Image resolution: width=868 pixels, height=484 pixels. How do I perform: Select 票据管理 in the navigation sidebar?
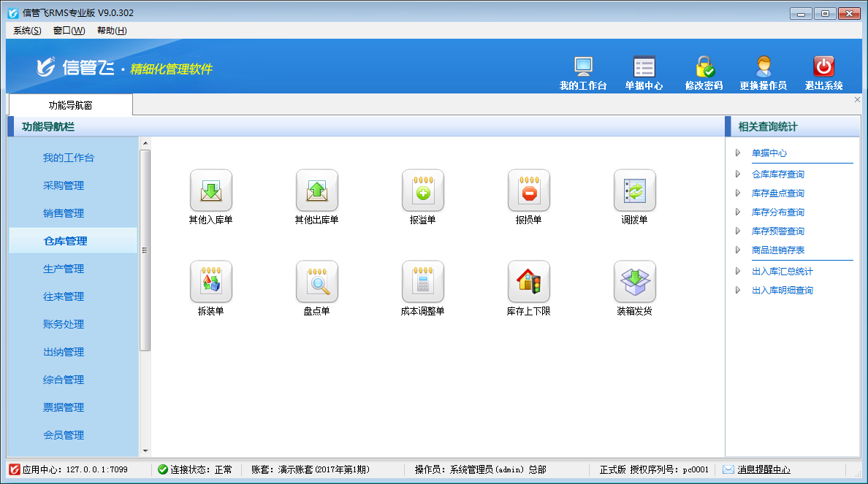coord(64,407)
